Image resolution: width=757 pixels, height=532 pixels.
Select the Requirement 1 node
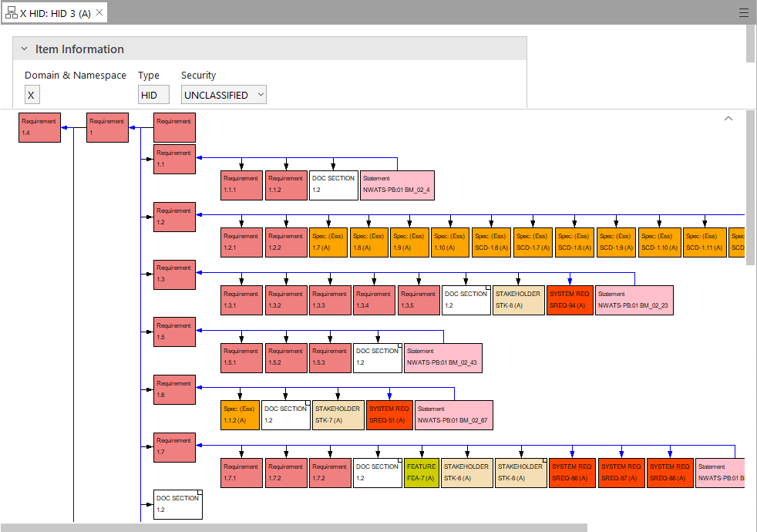107,127
